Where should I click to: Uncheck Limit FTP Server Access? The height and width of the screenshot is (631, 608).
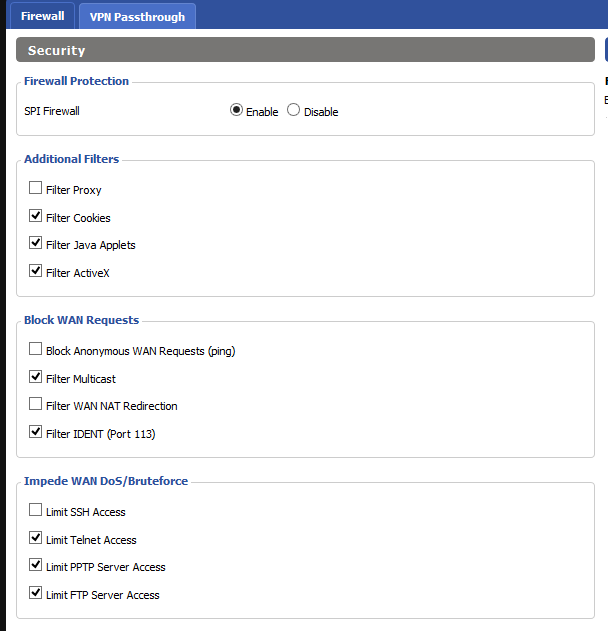coord(36,594)
